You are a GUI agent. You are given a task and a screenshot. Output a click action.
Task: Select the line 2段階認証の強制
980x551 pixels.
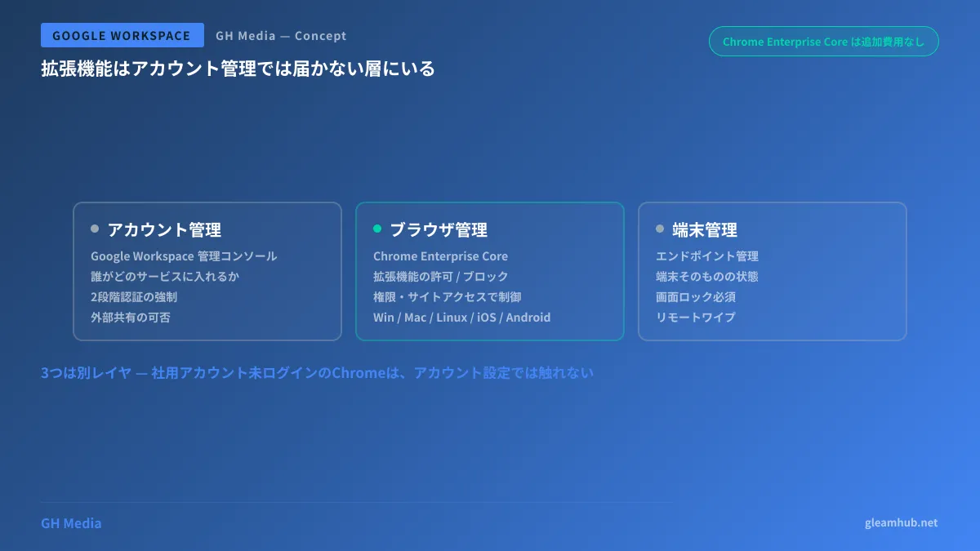(134, 297)
